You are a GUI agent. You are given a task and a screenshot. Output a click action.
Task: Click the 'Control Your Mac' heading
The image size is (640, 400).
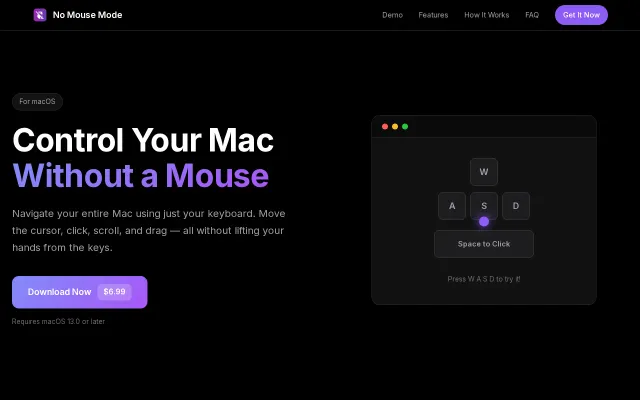tap(143, 140)
